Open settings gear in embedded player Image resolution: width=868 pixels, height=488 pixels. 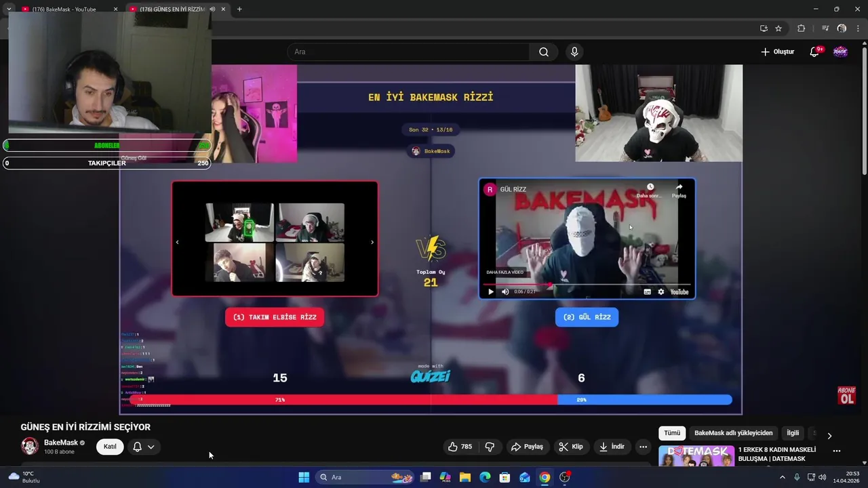click(660, 291)
